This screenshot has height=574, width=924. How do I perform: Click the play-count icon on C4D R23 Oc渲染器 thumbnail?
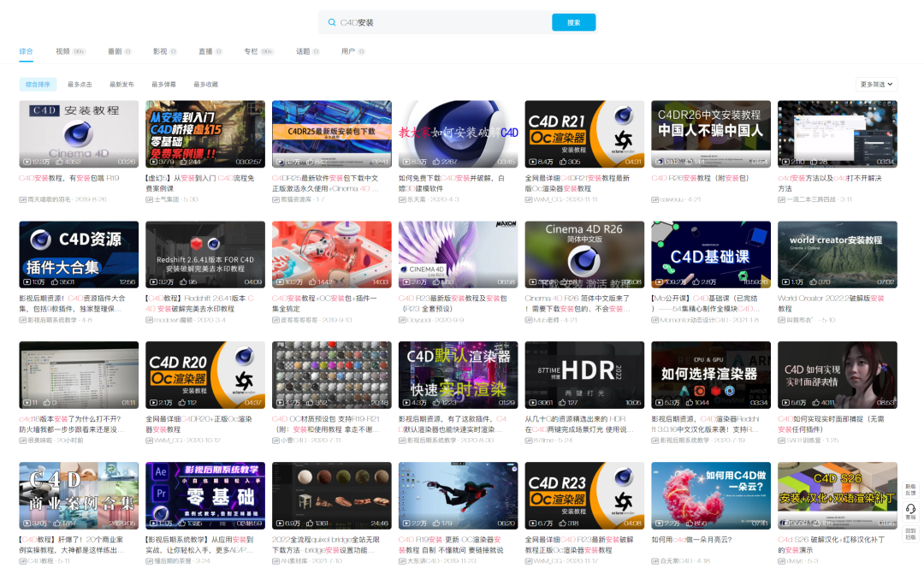point(533,524)
